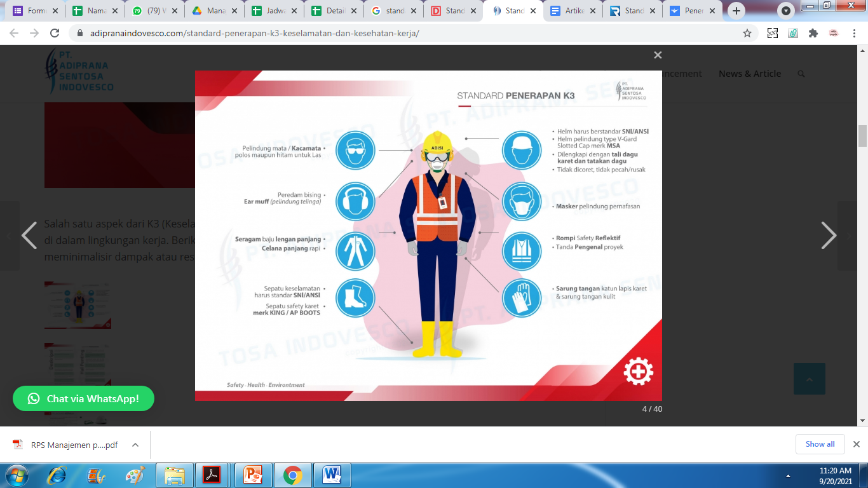Image resolution: width=868 pixels, height=488 pixels.
Task: Open Windows Explorer folder in taskbar
Action: coord(174,475)
